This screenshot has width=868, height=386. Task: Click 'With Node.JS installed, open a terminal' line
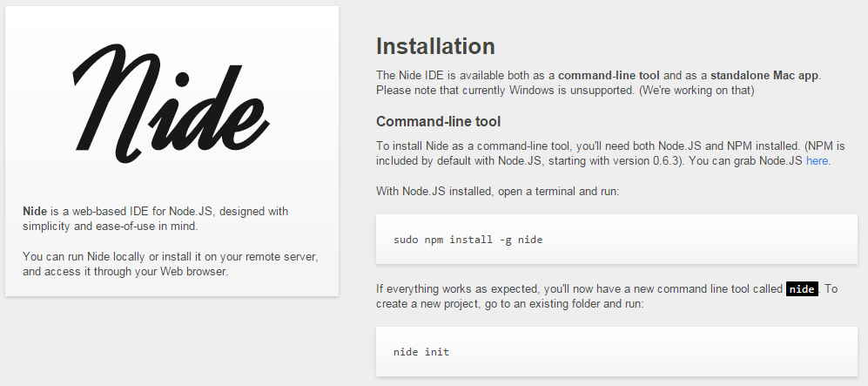coord(497,192)
